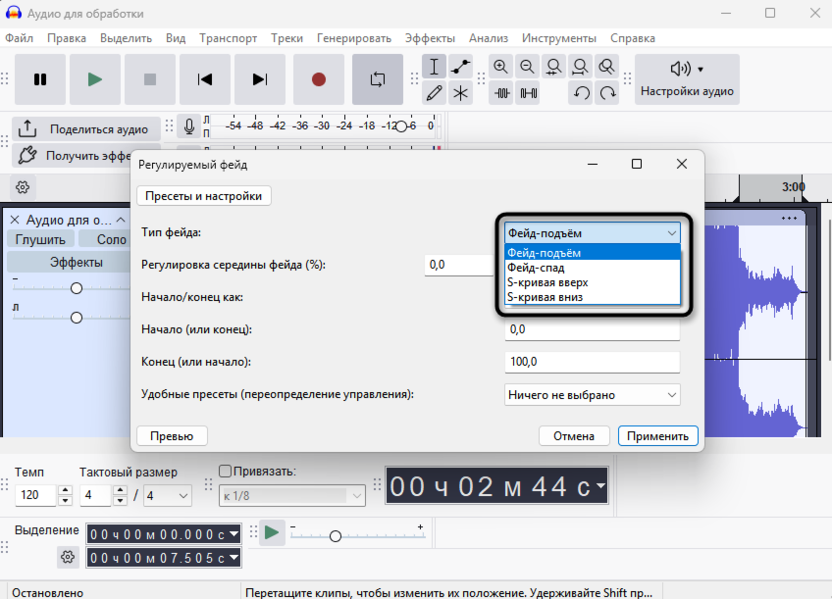Select the Draw pencil tool
This screenshot has height=599, width=832.
pos(434,93)
